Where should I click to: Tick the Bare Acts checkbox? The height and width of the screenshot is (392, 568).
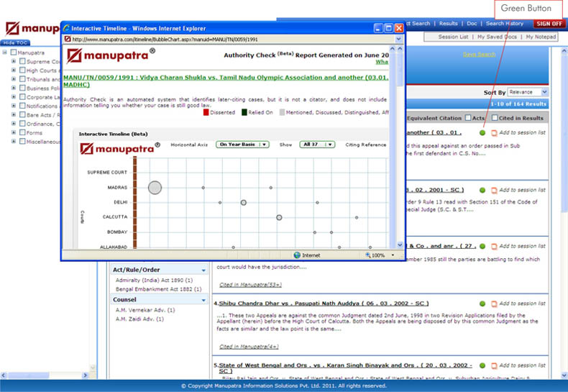point(22,114)
